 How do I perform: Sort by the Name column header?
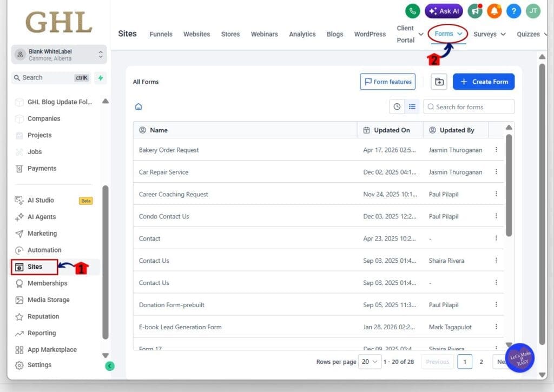[x=245, y=130]
